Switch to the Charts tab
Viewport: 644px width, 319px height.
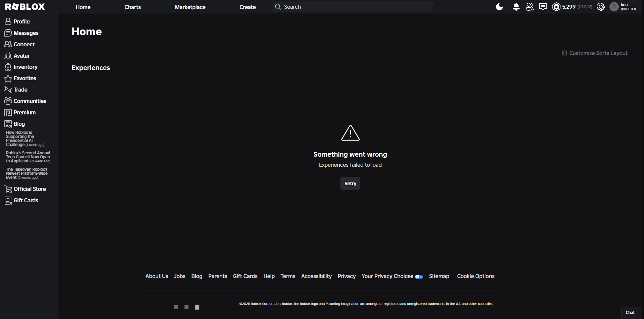(x=132, y=7)
